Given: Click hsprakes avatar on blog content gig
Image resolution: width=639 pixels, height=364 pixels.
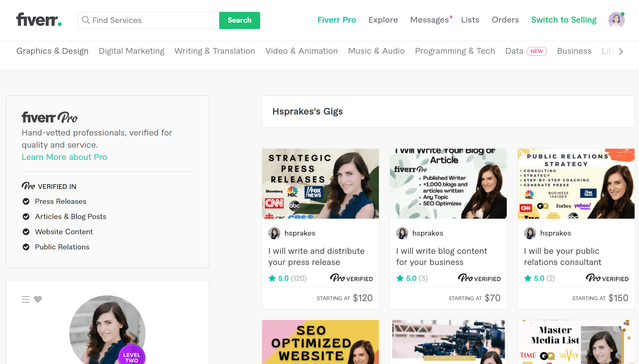Looking at the screenshot, I should (402, 233).
